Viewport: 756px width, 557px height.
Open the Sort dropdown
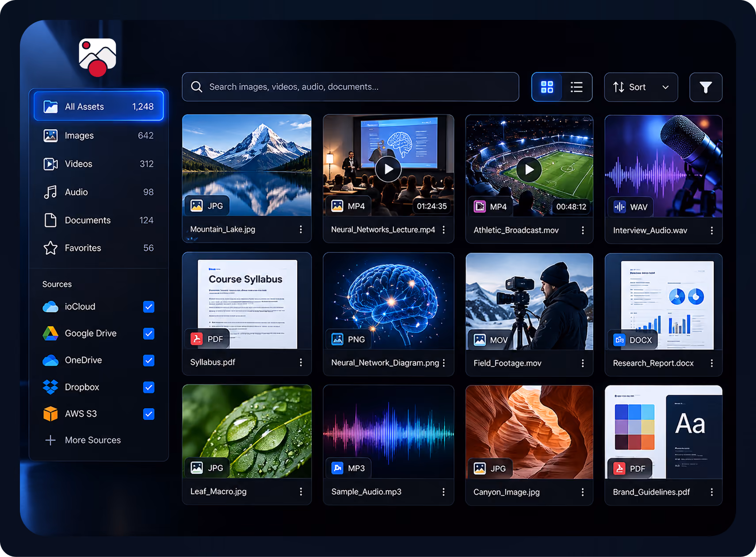641,87
